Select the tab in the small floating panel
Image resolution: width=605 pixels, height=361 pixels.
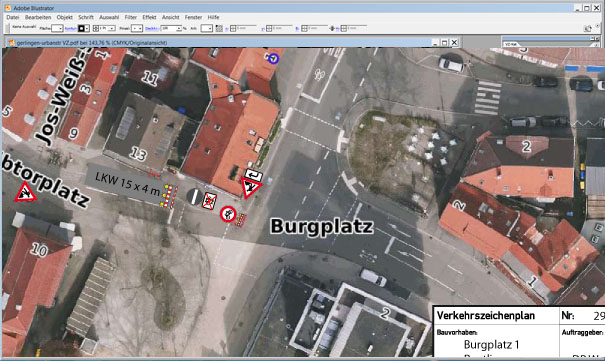point(510,44)
